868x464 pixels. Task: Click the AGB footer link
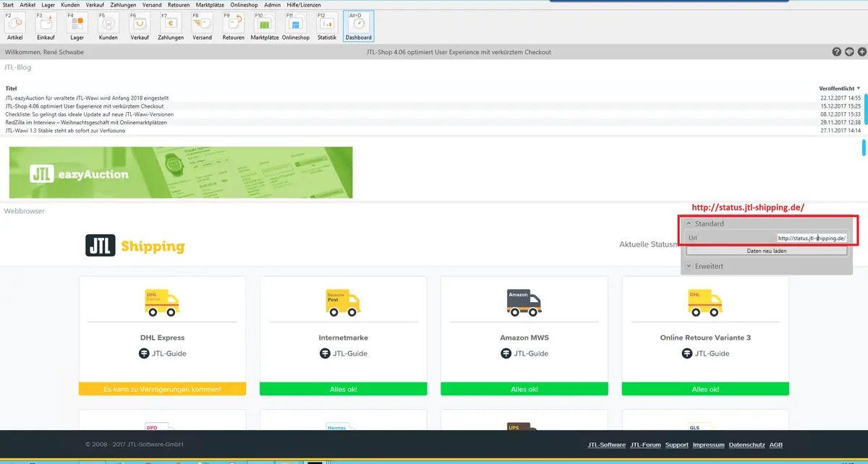pyautogui.click(x=775, y=444)
